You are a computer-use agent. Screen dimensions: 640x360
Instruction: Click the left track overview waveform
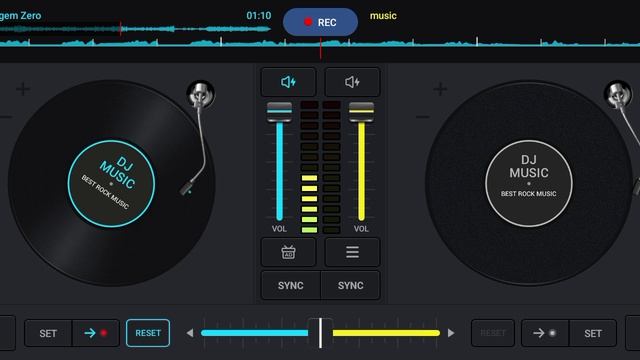135,29
